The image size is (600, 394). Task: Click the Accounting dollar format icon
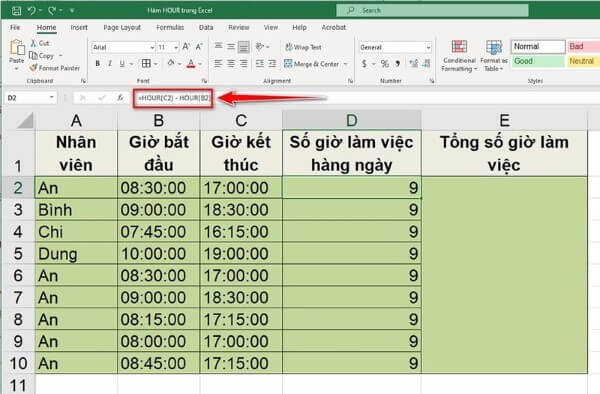coord(364,63)
